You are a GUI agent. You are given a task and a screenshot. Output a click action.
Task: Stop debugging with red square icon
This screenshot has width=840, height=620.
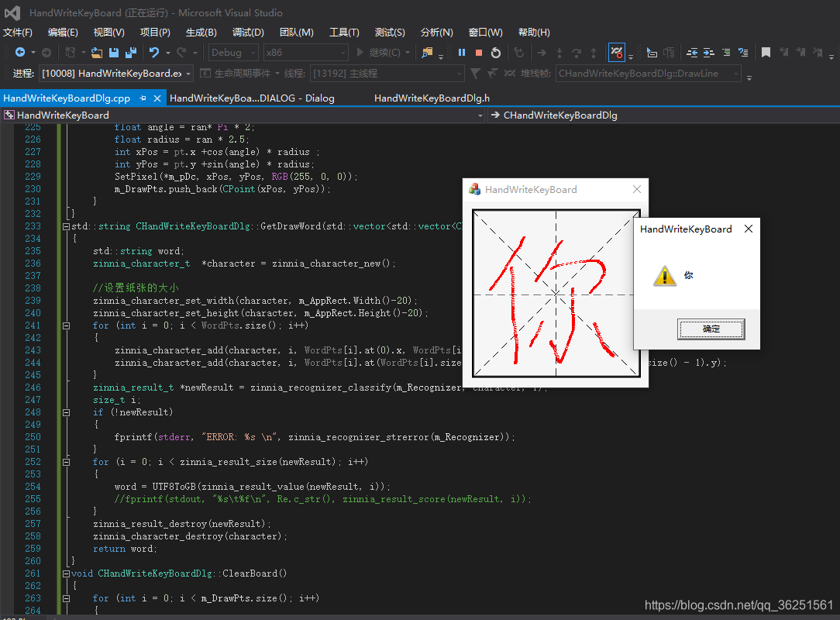(479, 53)
